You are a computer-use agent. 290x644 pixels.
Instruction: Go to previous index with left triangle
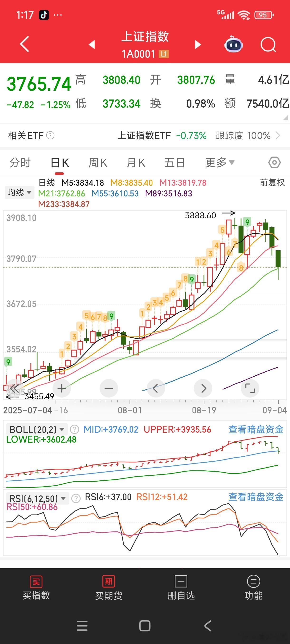[92, 44]
